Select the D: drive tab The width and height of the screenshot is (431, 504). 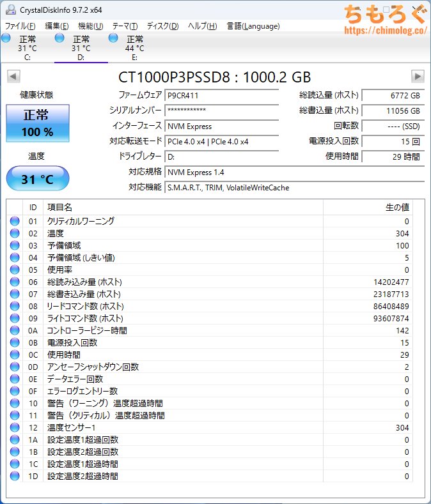81,48
